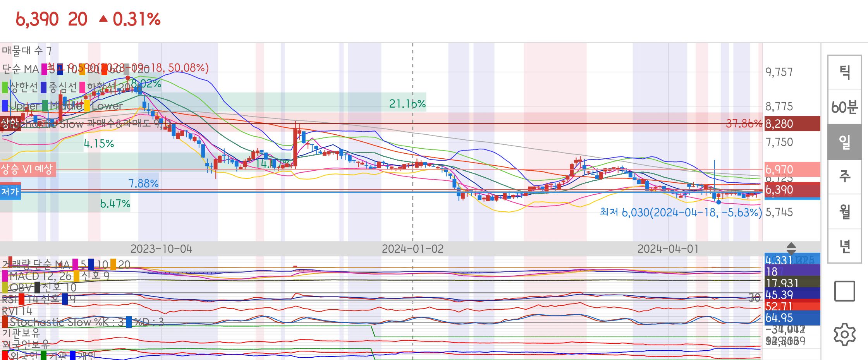The width and height of the screenshot is (868, 360).
Task: Click the green 상한선 color swatch
Action: click(5, 87)
